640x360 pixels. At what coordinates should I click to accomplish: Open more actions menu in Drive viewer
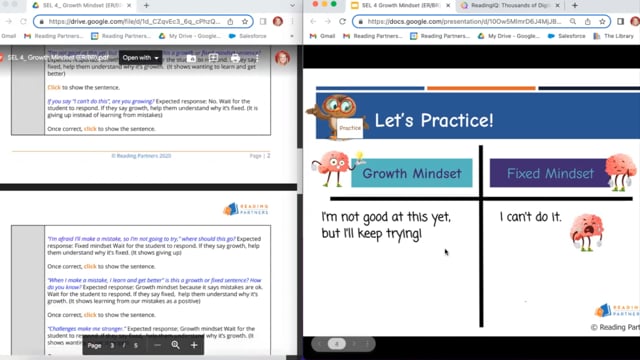257,58
